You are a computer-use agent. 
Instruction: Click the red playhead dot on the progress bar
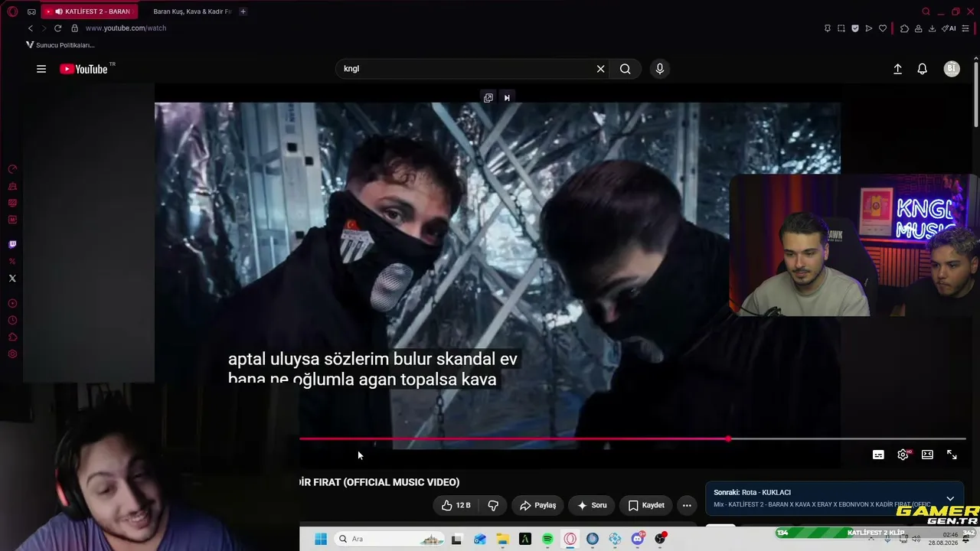(728, 439)
